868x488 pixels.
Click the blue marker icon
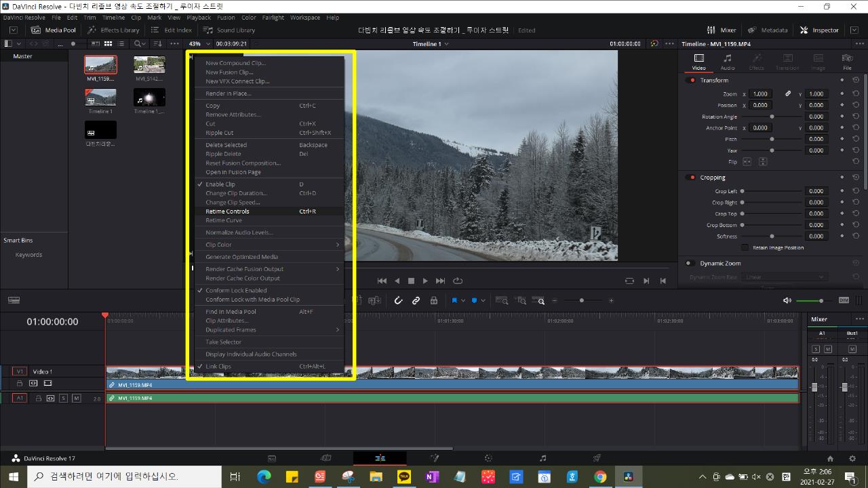[x=474, y=300]
